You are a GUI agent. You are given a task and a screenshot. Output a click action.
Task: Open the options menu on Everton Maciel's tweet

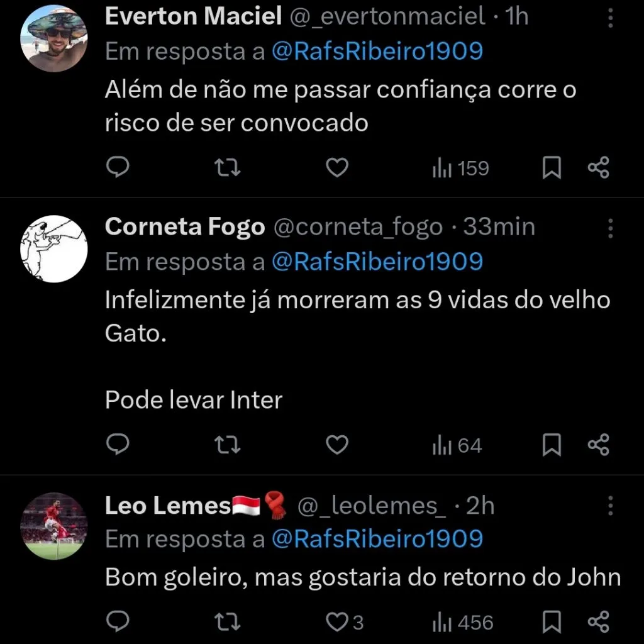pos(609,19)
